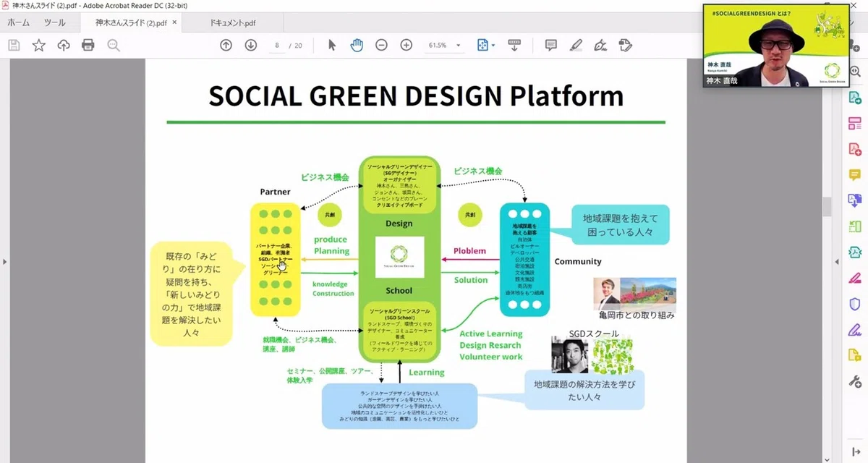Open the red Create PDF tool
The width and height of the screenshot is (868, 463).
tap(855, 149)
